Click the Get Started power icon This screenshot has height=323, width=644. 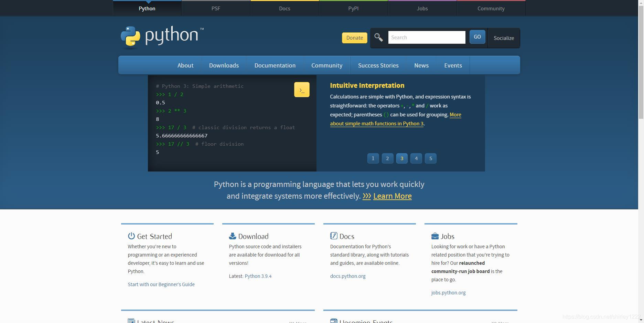131,236
